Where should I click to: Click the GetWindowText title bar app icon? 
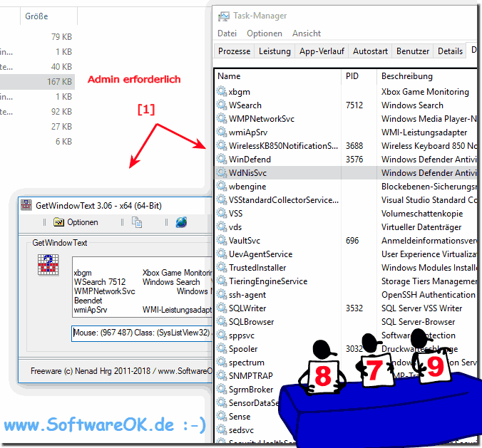pos(26,205)
